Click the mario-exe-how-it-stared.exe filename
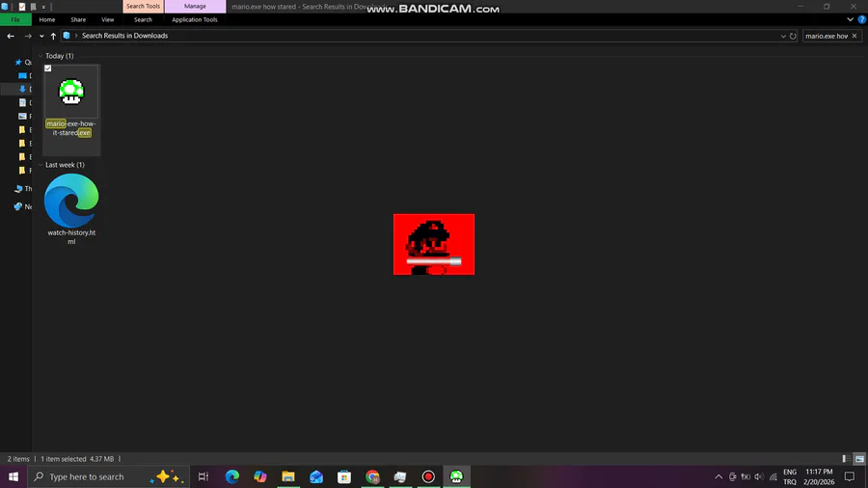 tap(71, 128)
